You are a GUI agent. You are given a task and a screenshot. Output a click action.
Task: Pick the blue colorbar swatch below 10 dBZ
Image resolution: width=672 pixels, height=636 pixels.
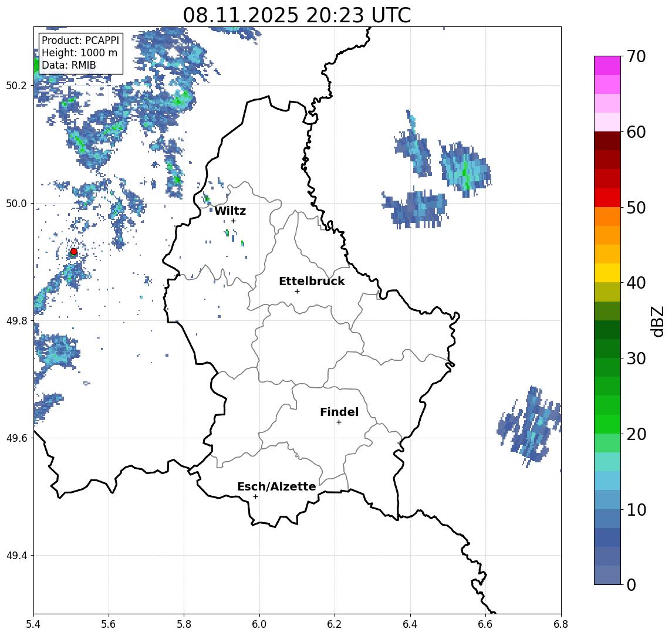607,518
